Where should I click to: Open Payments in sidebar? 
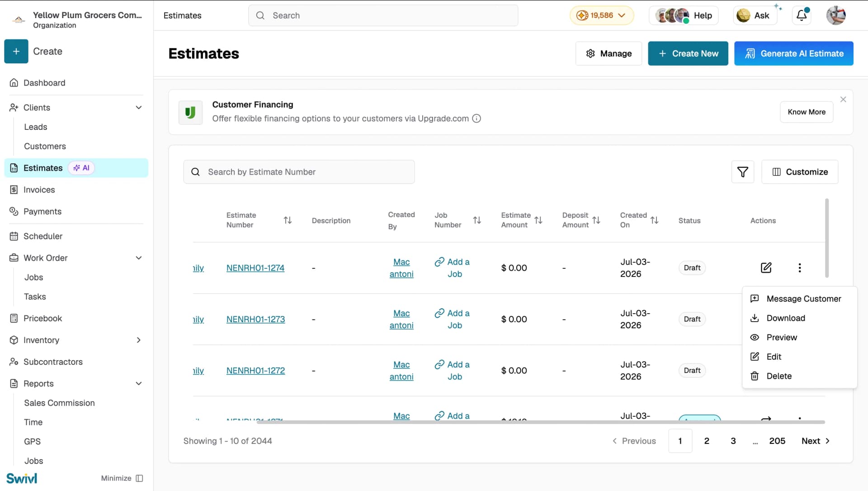[42, 211]
